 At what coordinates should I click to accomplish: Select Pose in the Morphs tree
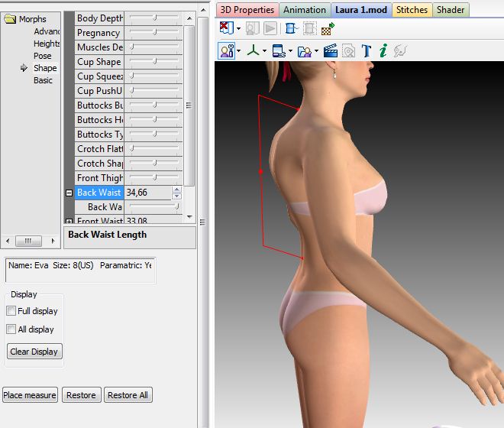[x=43, y=56]
